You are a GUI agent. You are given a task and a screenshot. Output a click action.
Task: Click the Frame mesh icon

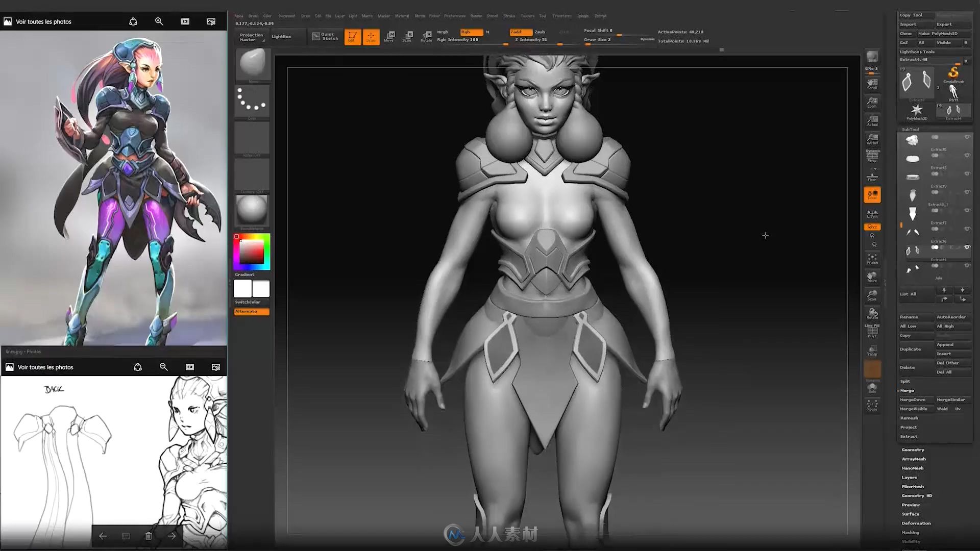click(872, 259)
